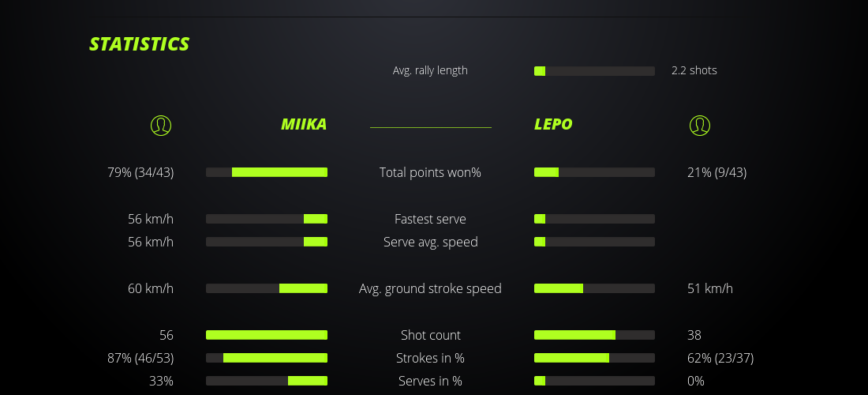Screen dimensions: 868x395
Task: Click Lepo's fastest serve bar
Action: click(x=594, y=219)
